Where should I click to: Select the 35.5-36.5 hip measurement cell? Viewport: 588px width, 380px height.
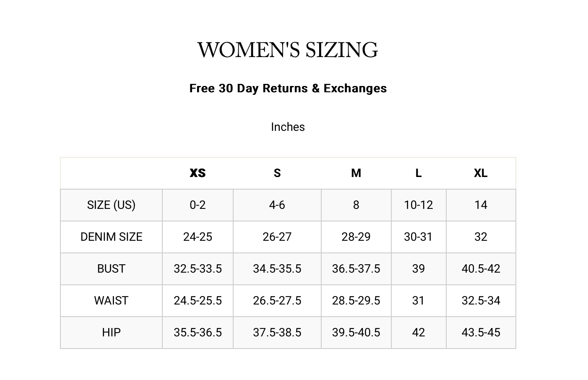198,333
